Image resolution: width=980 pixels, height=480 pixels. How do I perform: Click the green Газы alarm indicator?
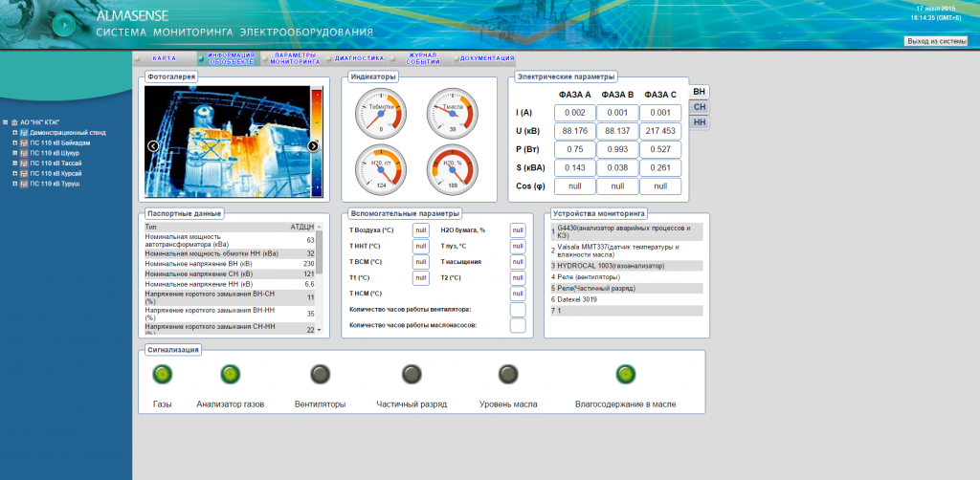pyautogui.click(x=163, y=374)
